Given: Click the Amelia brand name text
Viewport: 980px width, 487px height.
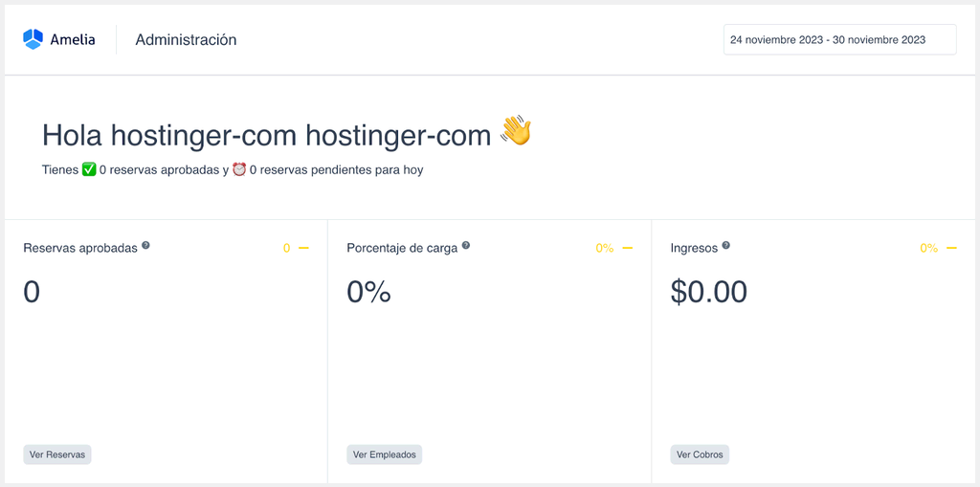Looking at the screenshot, I should (x=73, y=40).
